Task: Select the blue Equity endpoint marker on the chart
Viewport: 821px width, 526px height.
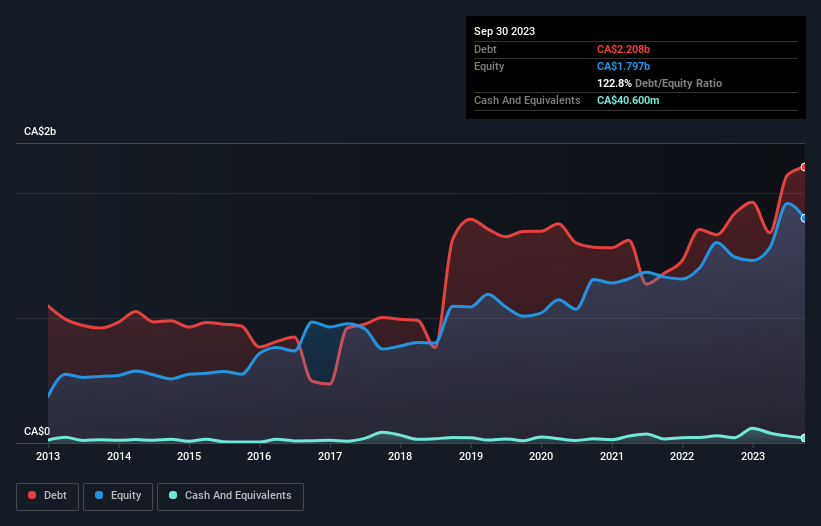Action: 804,218
